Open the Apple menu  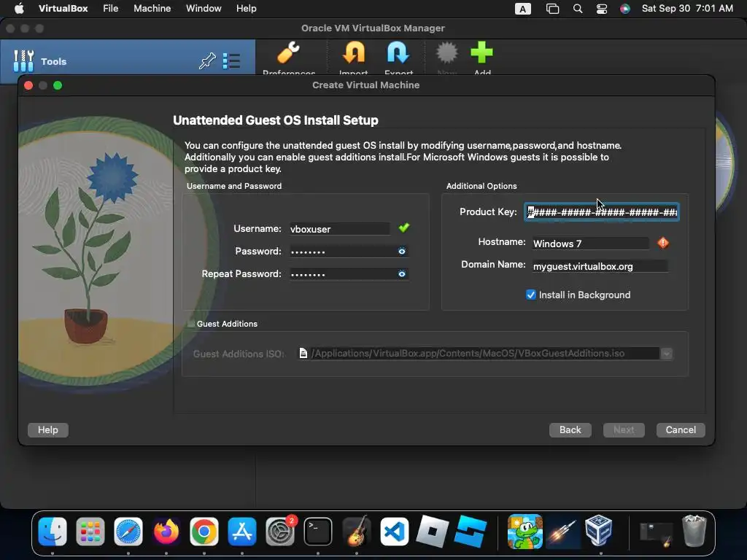[x=18, y=8]
